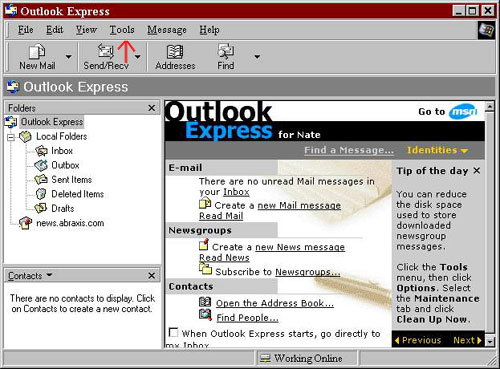Open the Addresses book toolbar icon

(x=175, y=52)
